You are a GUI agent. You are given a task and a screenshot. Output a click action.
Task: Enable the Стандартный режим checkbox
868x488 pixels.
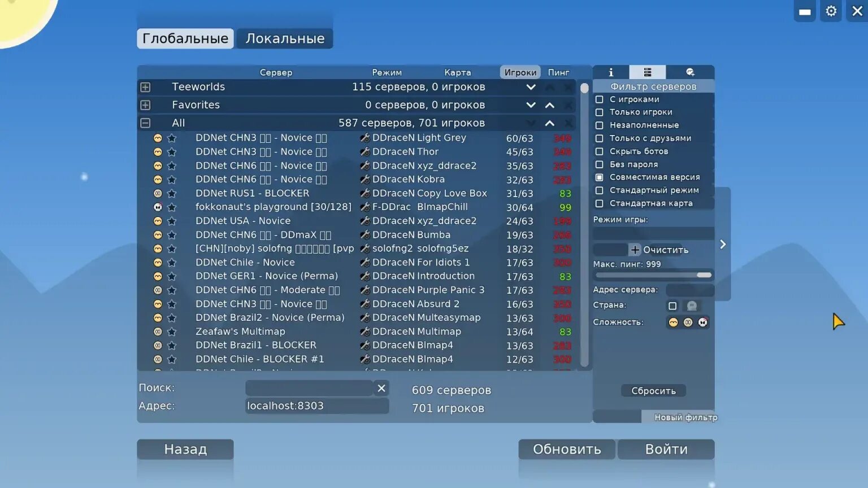599,190
